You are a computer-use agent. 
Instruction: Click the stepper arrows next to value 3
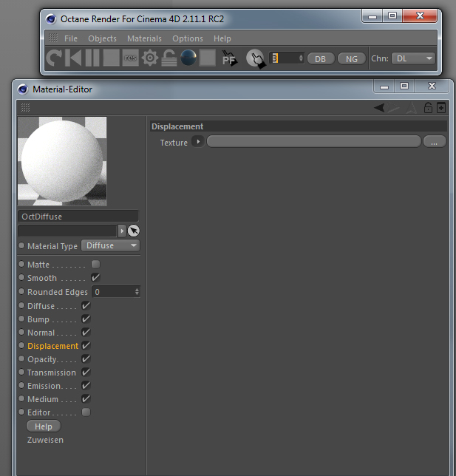(x=301, y=58)
